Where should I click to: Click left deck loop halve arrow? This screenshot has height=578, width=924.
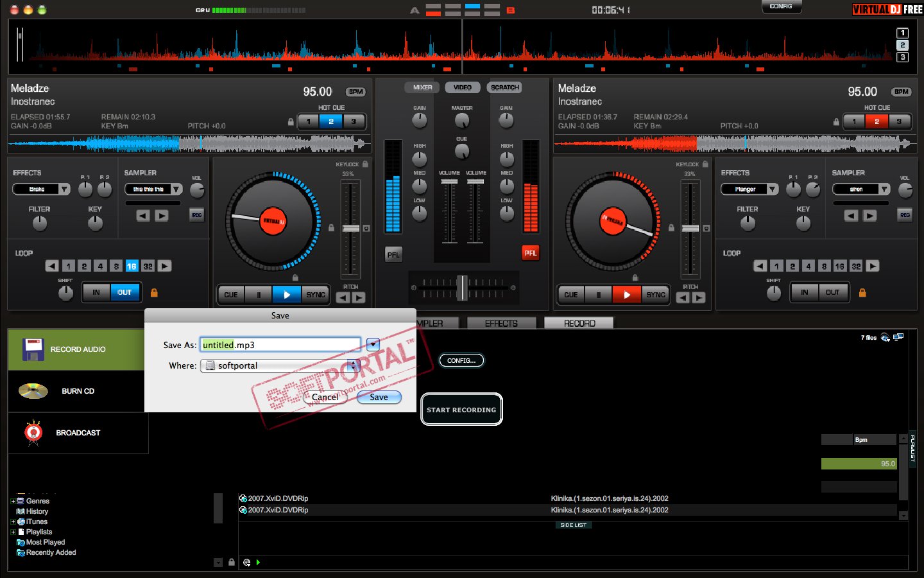click(52, 266)
